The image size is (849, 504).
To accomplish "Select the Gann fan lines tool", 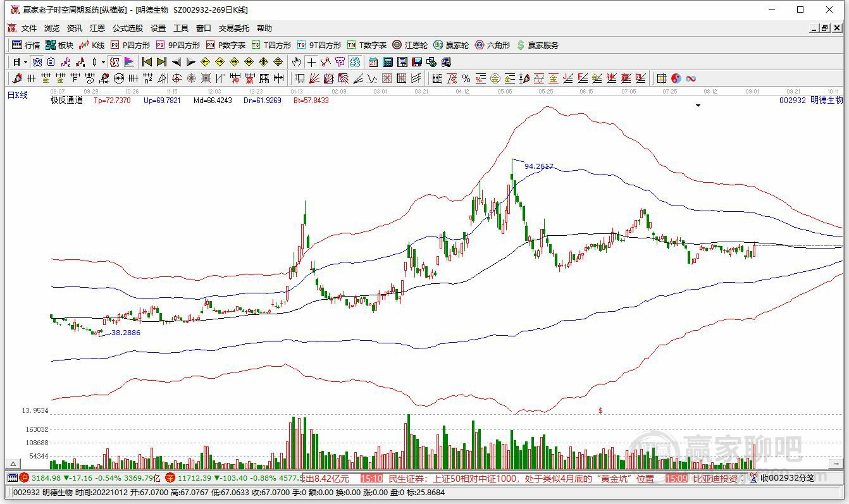I will tap(314, 78).
